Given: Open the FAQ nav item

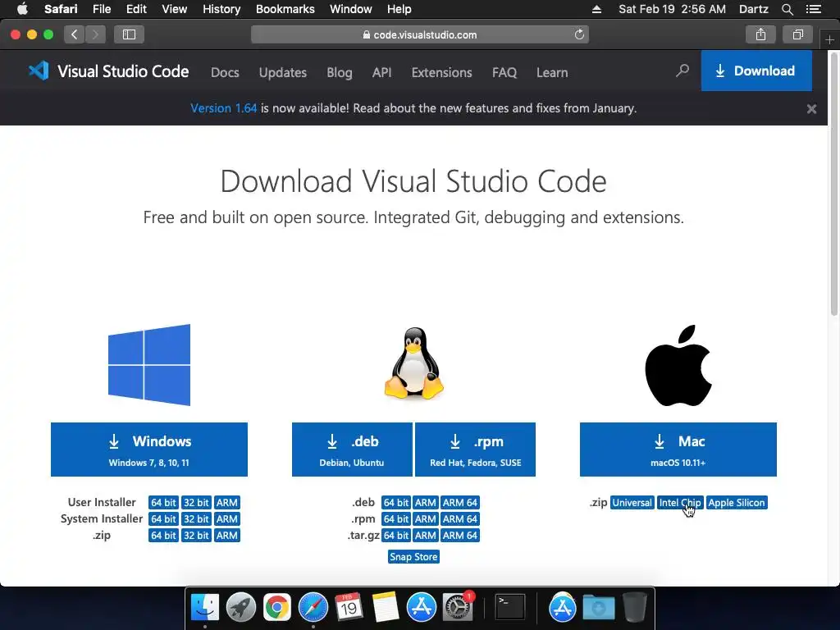Looking at the screenshot, I should coord(504,72).
